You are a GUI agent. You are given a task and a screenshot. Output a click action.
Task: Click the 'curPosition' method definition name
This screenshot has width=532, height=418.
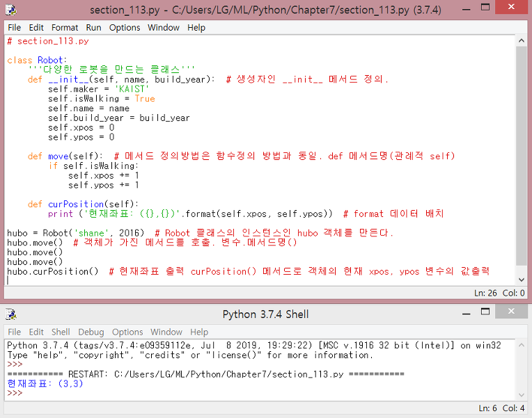(76, 204)
